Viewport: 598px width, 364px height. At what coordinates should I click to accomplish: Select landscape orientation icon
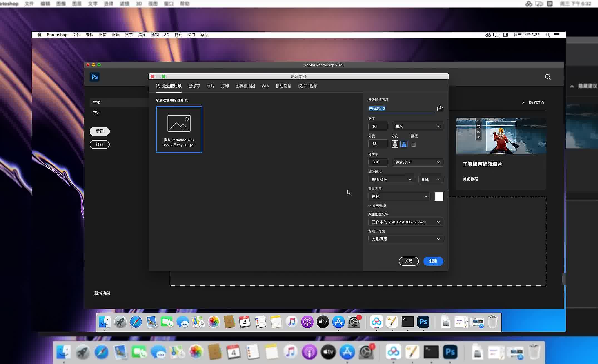(404, 144)
